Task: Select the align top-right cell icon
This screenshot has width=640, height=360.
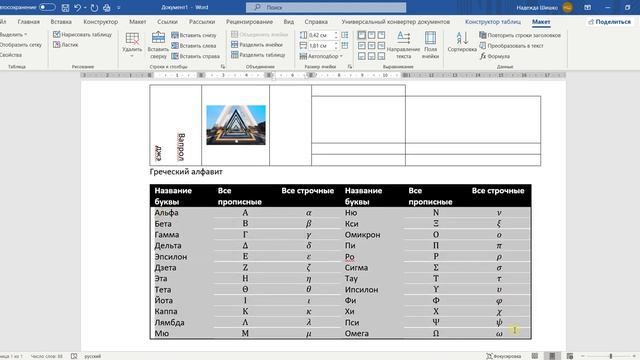Action: [x=381, y=35]
